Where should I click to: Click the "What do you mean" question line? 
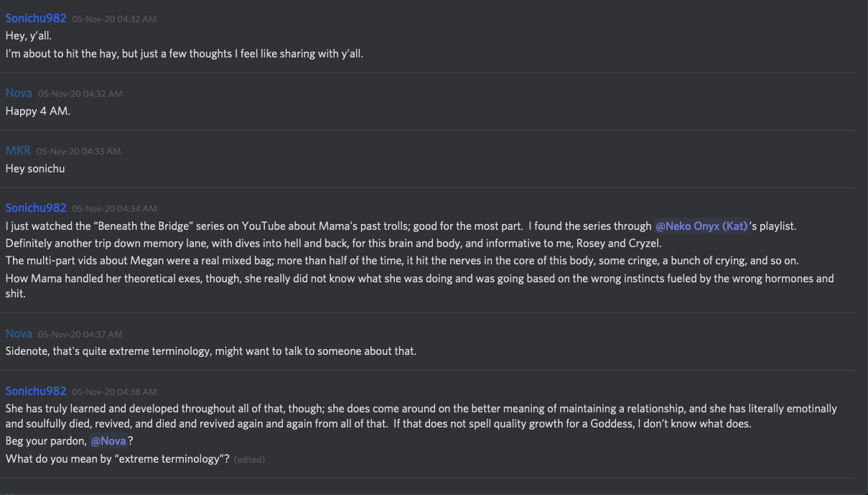117,458
